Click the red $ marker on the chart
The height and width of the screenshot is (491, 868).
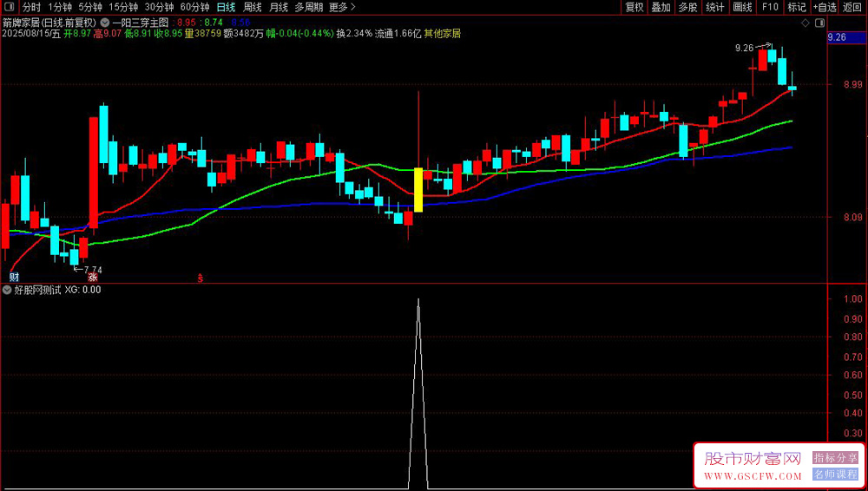point(201,278)
